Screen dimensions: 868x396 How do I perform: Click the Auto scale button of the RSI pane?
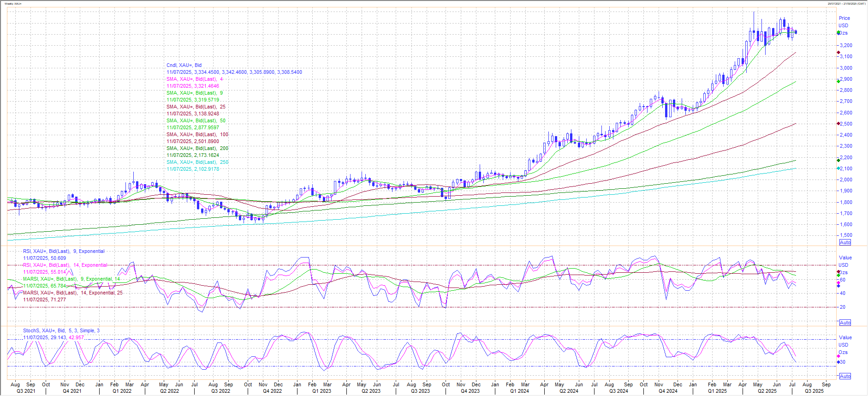coord(845,323)
